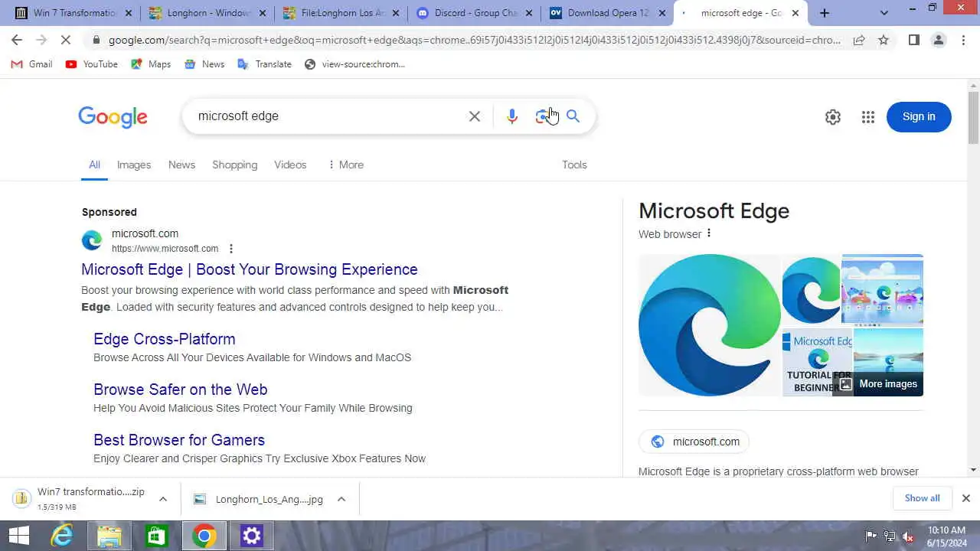Click Show all downloads button
Viewport: 980px width, 551px height.
pos(923,498)
